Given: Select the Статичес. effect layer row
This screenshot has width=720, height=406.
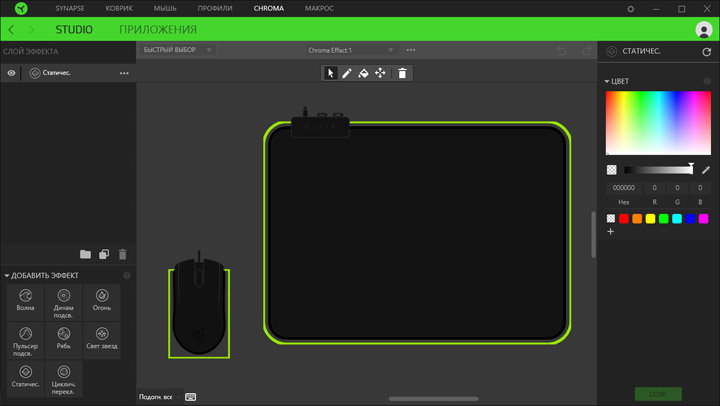Looking at the screenshot, I should click(68, 73).
